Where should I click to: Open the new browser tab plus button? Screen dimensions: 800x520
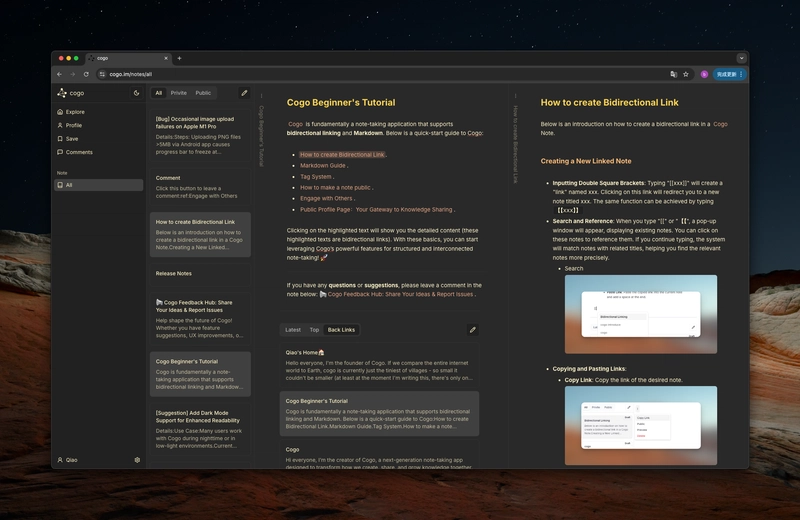tap(179, 58)
